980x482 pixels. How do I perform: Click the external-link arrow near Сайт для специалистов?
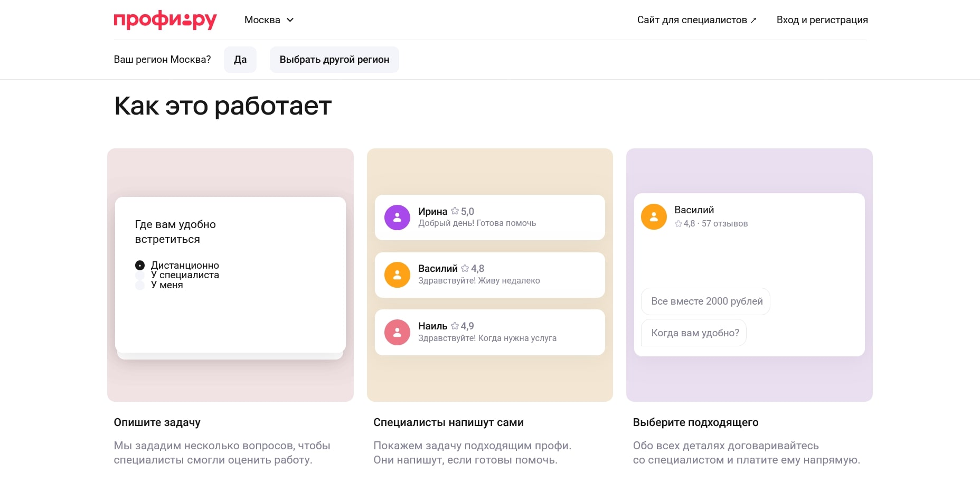pos(753,20)
